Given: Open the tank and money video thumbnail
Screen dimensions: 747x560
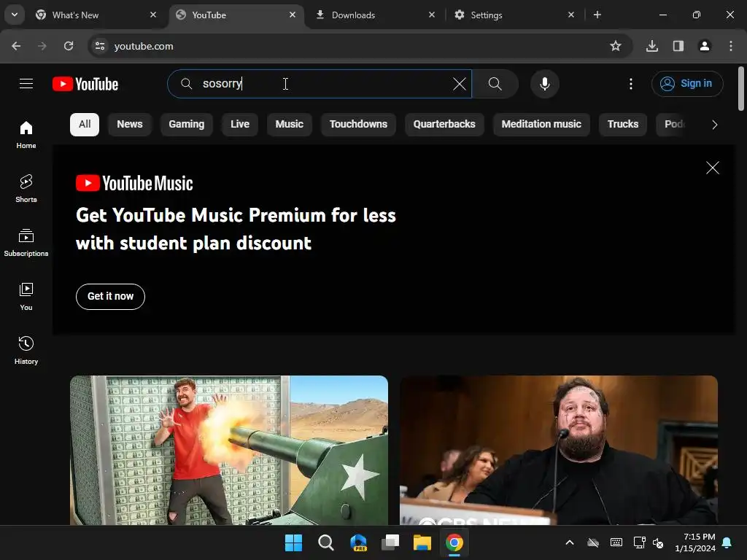Looking at the screenshot, I should tap(229, 450).
